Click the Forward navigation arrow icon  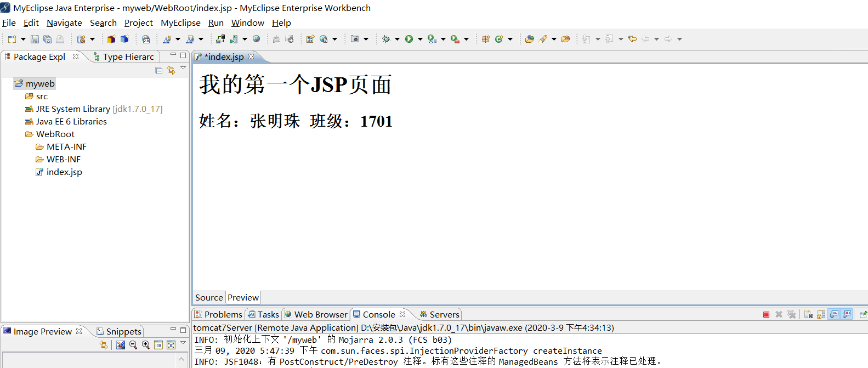(x=668, y=39)
